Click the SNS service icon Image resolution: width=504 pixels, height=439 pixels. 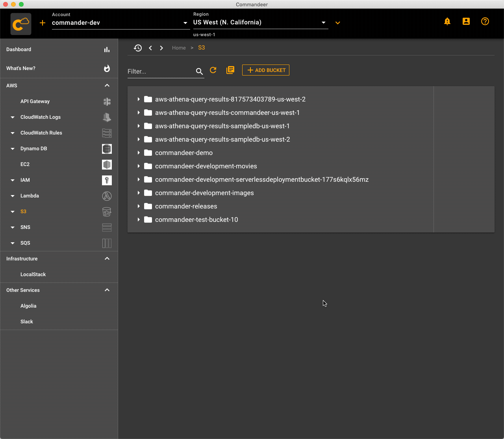107,227
